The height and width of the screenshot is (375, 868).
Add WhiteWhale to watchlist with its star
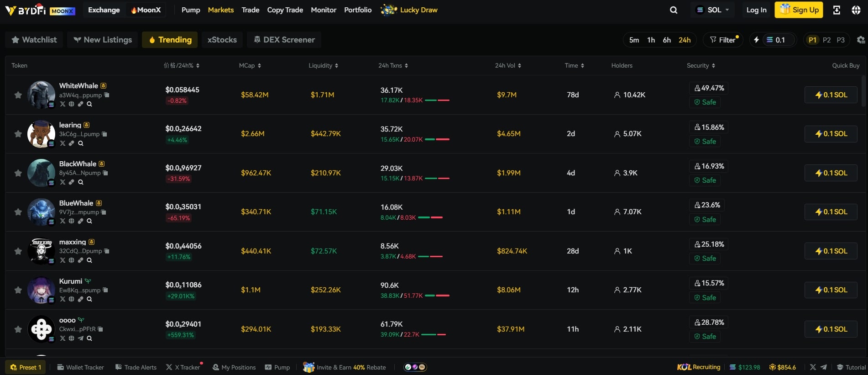(x=18, y=95)
